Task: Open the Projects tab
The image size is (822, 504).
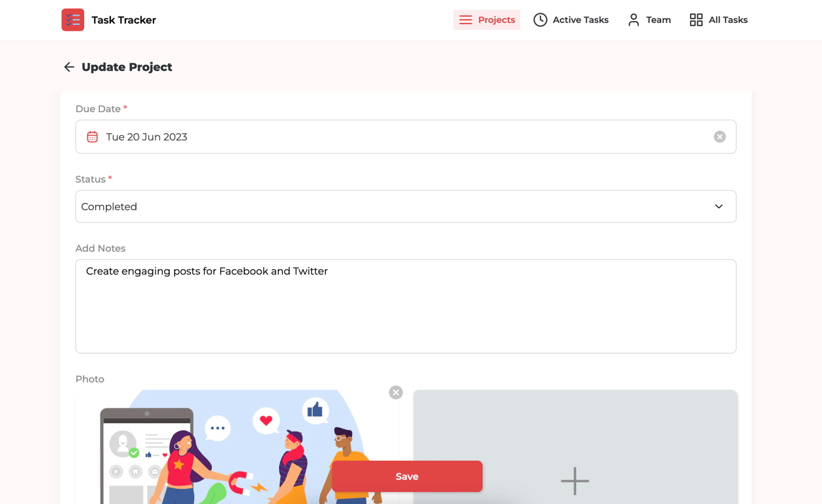Action: tap(487, 20)
